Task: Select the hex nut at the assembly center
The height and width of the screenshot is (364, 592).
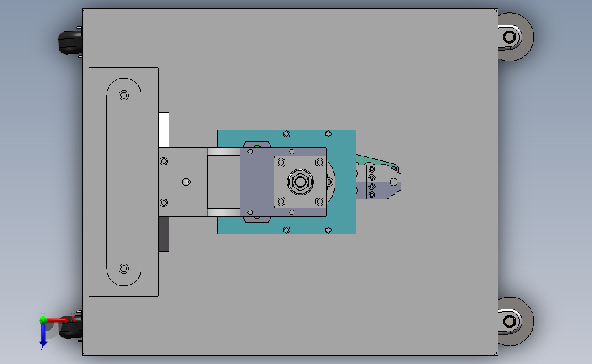Action: click(300, 182)
